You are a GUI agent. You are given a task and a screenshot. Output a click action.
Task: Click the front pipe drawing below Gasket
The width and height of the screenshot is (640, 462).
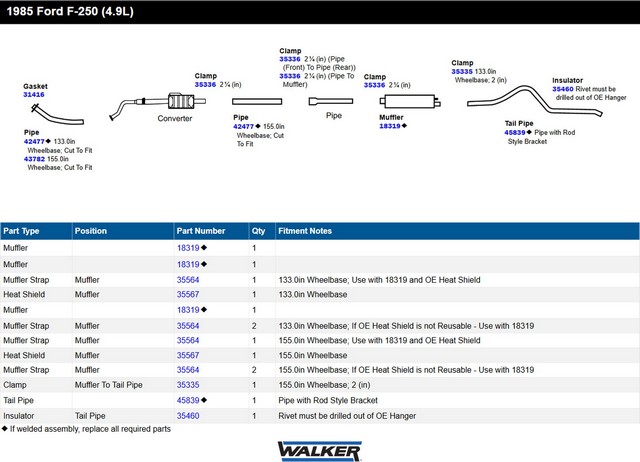click(x=58, y=114)
